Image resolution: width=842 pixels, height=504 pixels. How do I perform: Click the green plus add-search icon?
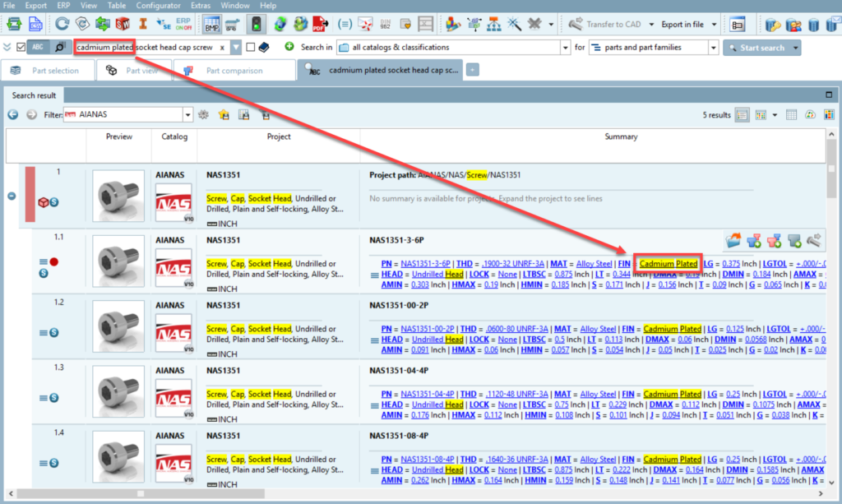click(289, 47)
